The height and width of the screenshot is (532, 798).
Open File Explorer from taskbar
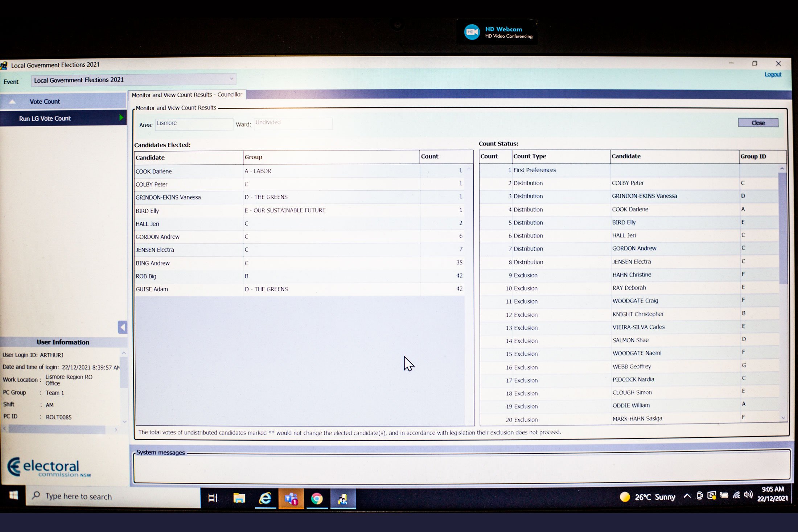239,498
